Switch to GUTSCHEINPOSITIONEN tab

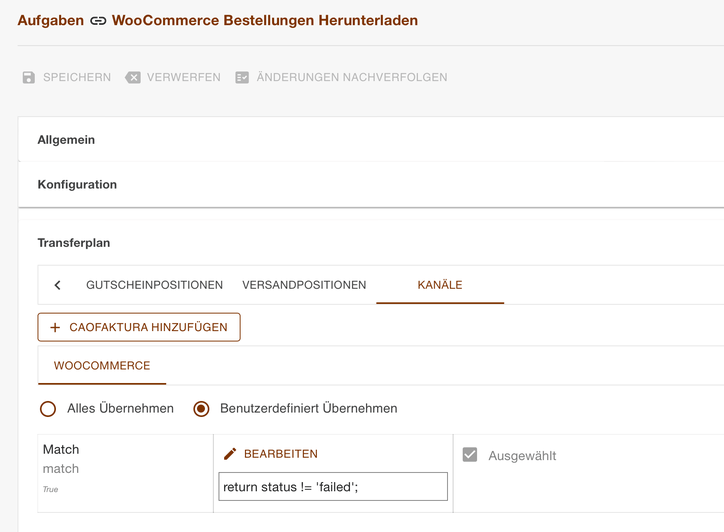click(154, 285)
